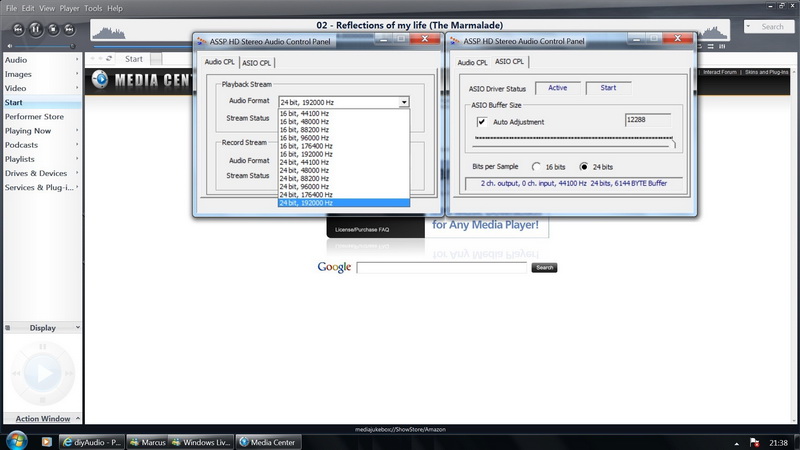This screenshot has height=450, width=800.
Task: Select Start in the sidebar tree
Action: pos(42,103)
